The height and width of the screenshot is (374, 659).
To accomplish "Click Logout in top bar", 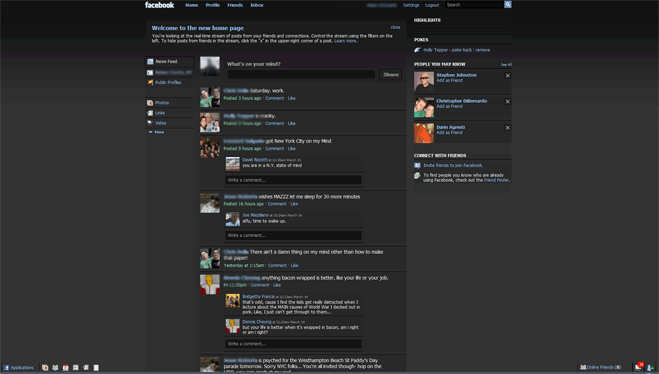I will [x=432, y=5].
